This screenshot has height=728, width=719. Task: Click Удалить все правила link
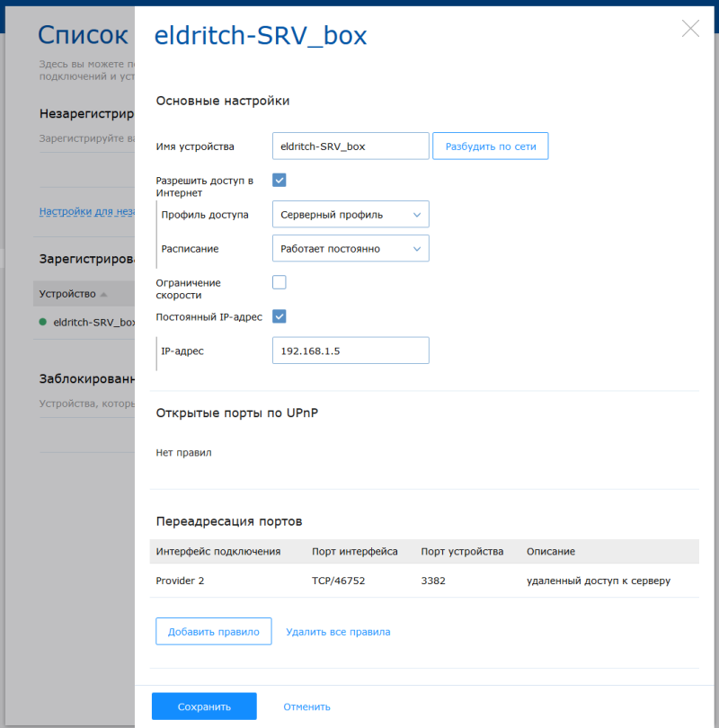click(x=338, y=632)
